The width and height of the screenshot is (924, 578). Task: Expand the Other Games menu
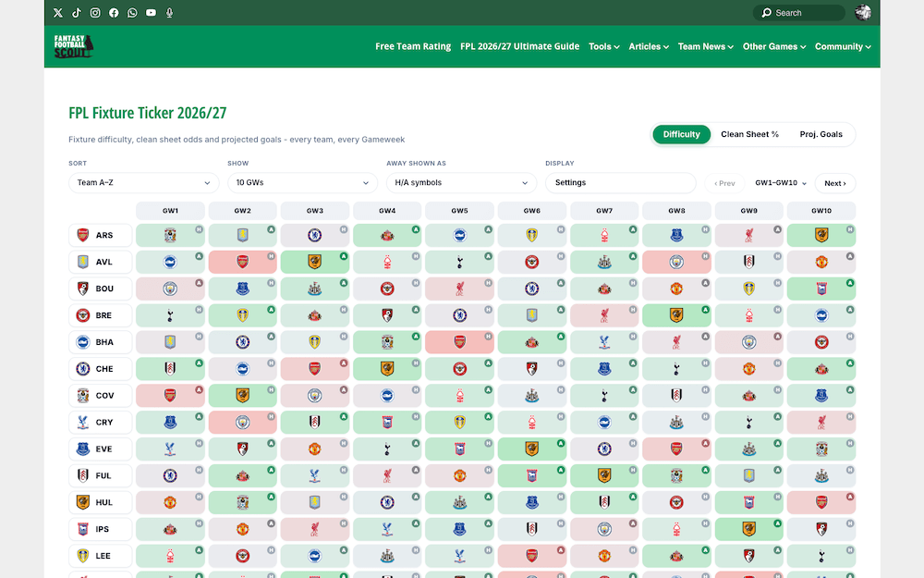coord(773,46)
